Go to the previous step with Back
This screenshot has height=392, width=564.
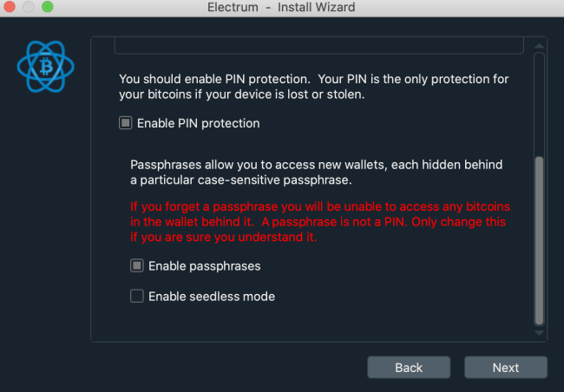coord(409,367)
